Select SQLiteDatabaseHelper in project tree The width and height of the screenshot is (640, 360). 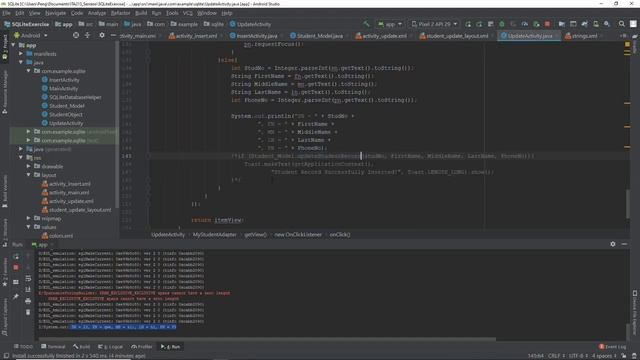pyautogui.click(x=71, y=97)
